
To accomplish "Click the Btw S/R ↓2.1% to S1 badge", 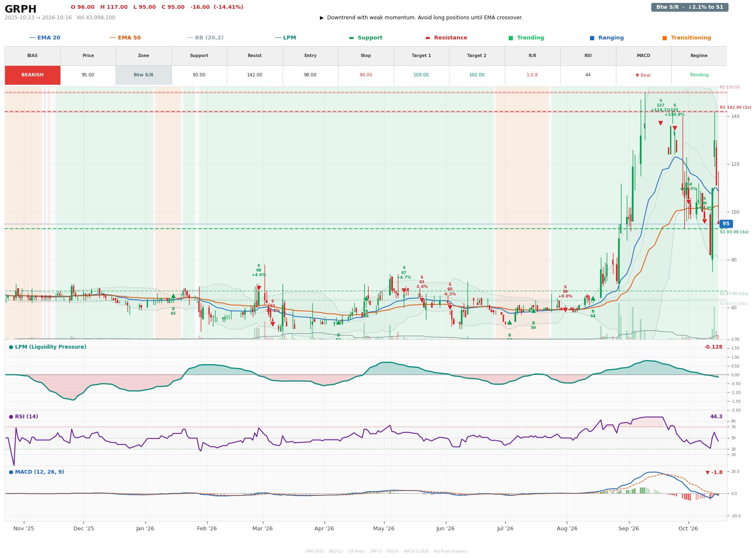I will point(690,7).
